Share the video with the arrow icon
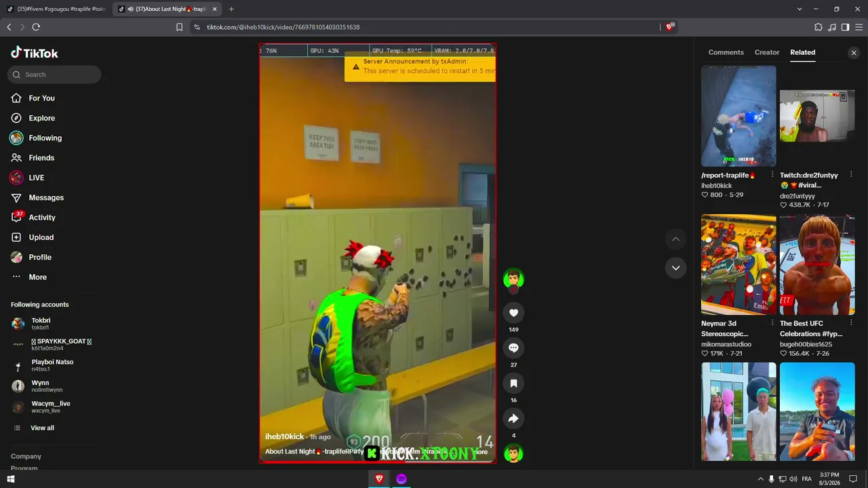Viewport: 868px width, 488px height. point(513,418)
